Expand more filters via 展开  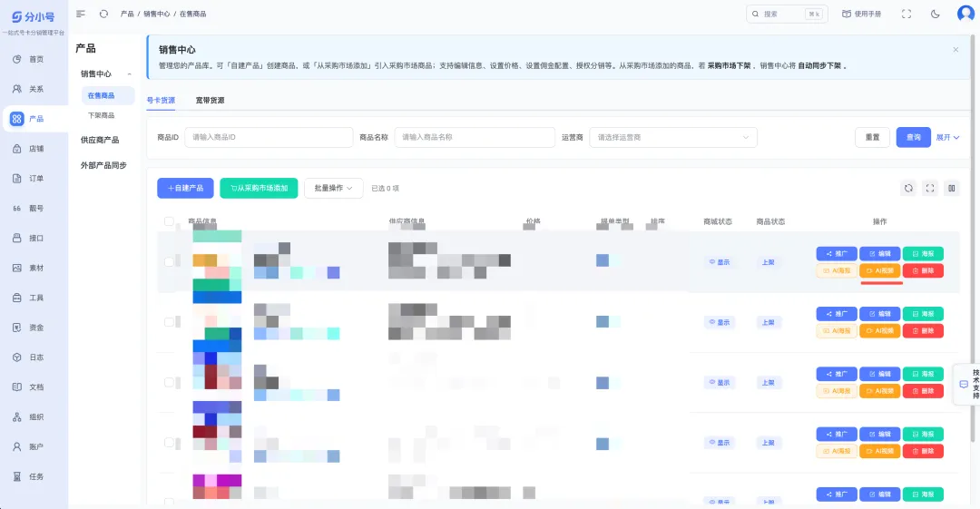[947, 137]
